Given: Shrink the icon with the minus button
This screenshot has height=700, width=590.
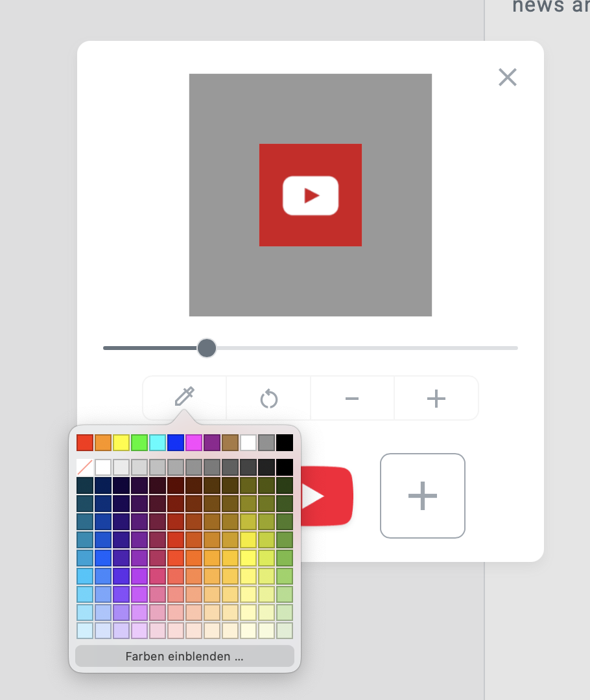Looking at the screenshot, I should pyautogui.click(x=352, y=399).
